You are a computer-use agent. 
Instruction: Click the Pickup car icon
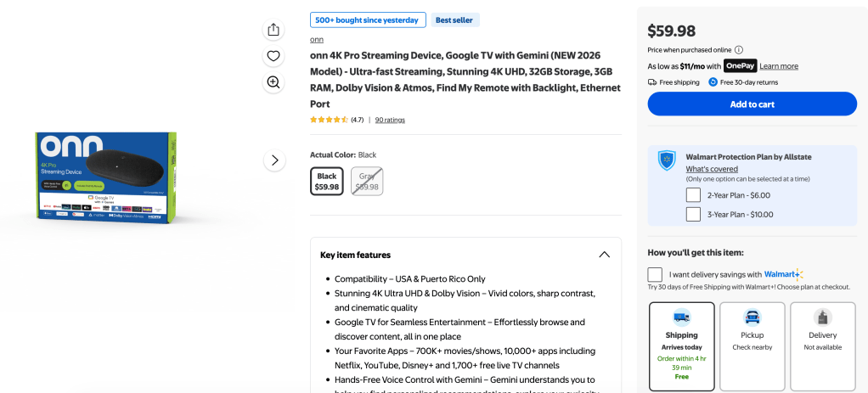(752, 317)
